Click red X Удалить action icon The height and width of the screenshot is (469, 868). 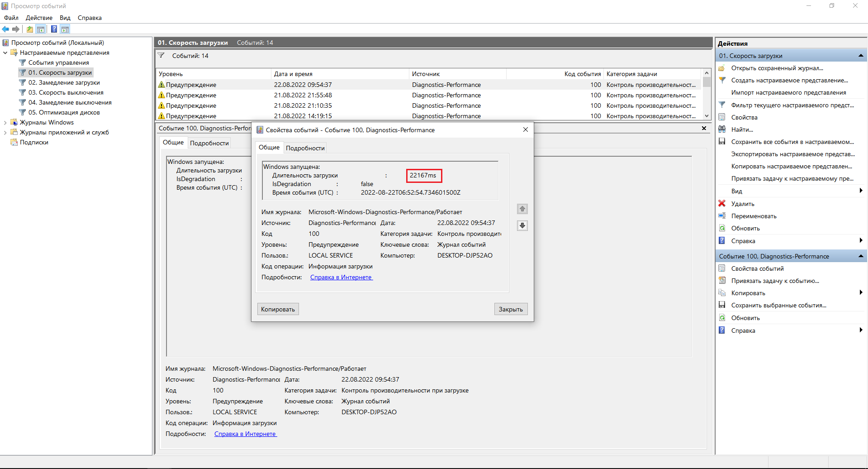(x=722, y=204)
